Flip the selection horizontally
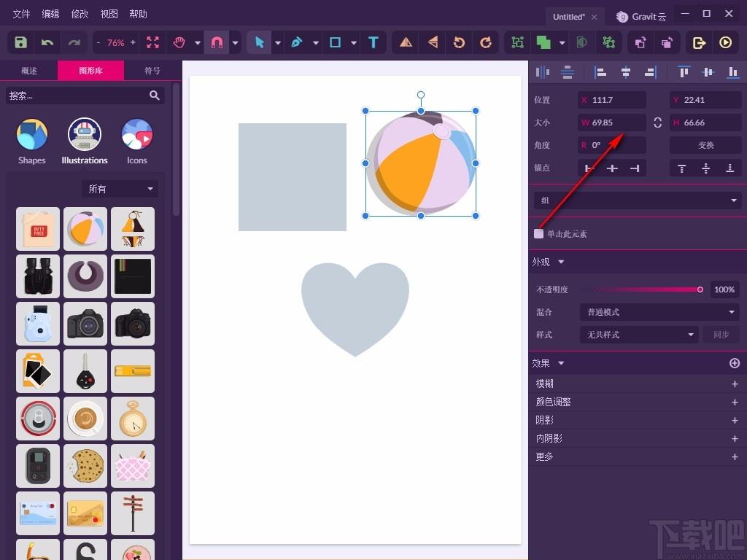This screenshot has width=747, height=560. 406,42
